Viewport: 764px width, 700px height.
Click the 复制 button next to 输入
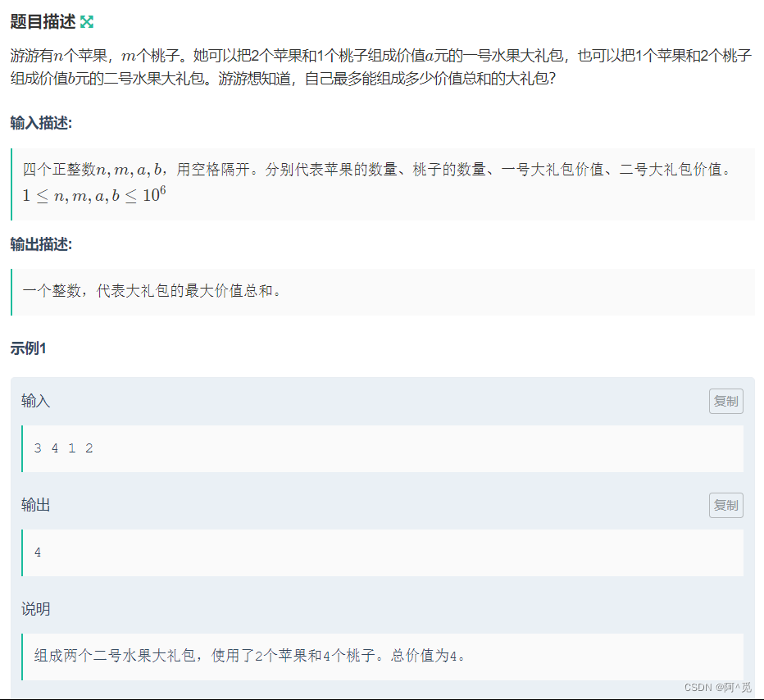pyautogui.click(x=725, y=401)
